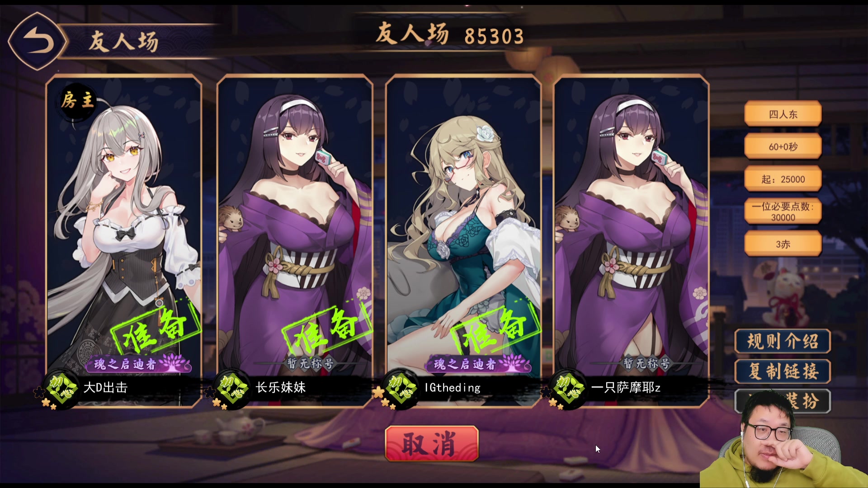The width and height of the screenshot is (868, 488).
Task: Click 复制链接 to copy room link
Action: click(783, 371)
